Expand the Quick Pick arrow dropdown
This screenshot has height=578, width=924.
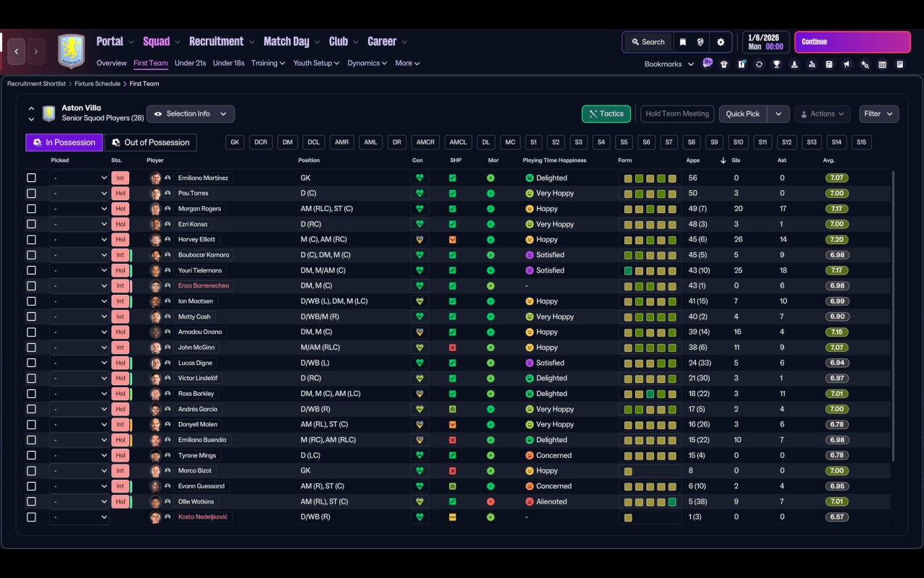click(x=778, y=114)
